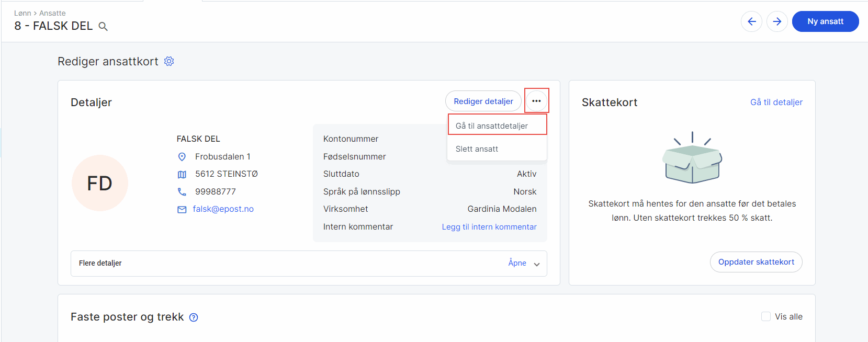868x342 pixels.
Task: Click the help icon beside Faste poster og trekk
Action: click(x=194, y=317)
